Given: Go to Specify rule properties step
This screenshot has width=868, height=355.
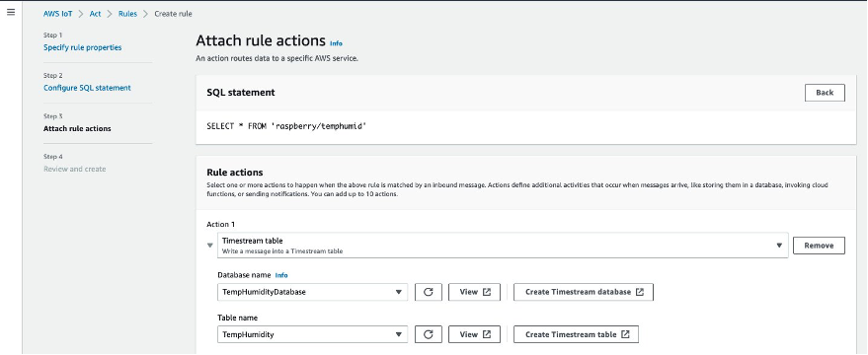Looking at the screenshot, I should [x=83, y=47].
